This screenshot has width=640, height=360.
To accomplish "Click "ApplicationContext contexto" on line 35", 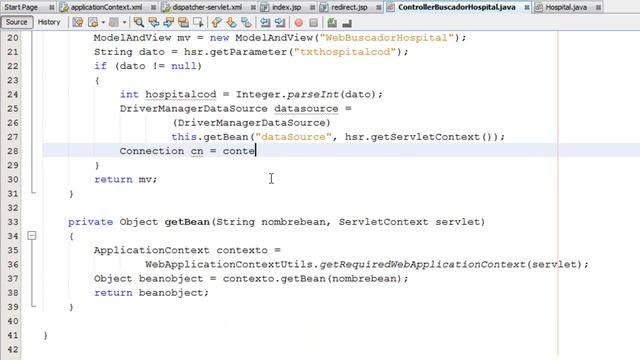I will (x=180, y=250).
